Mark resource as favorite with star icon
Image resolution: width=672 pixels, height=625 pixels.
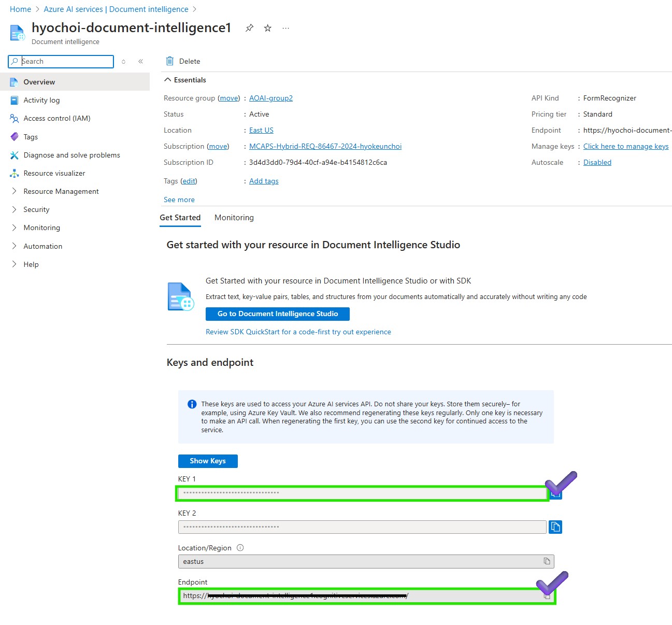tap(268, 28)
